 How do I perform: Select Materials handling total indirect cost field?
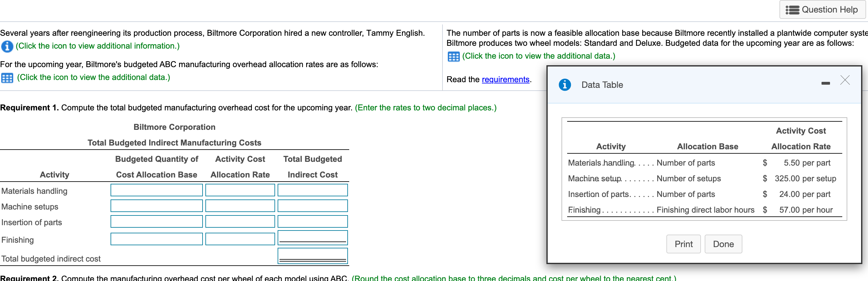[313, 190]
